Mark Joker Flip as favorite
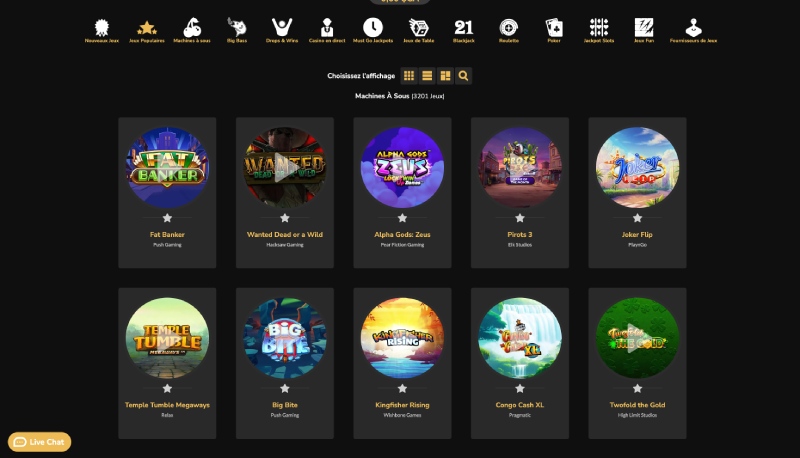This screenshot has width=800, height=458. coord(637,218)
